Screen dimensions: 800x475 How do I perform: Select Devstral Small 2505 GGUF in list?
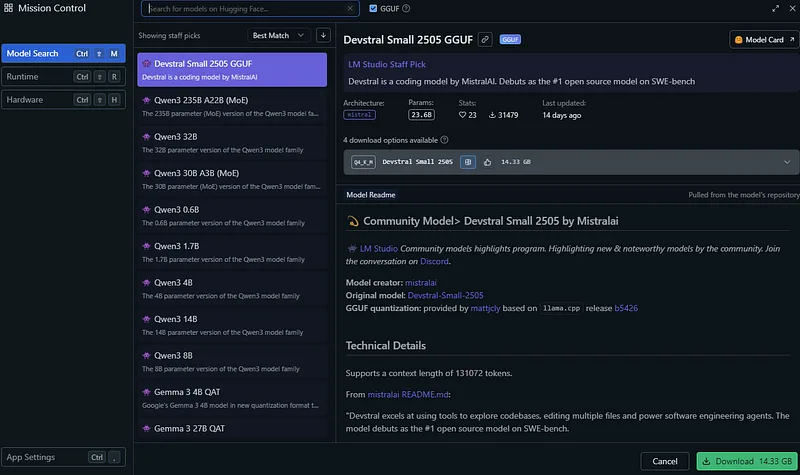coord(232,70)
